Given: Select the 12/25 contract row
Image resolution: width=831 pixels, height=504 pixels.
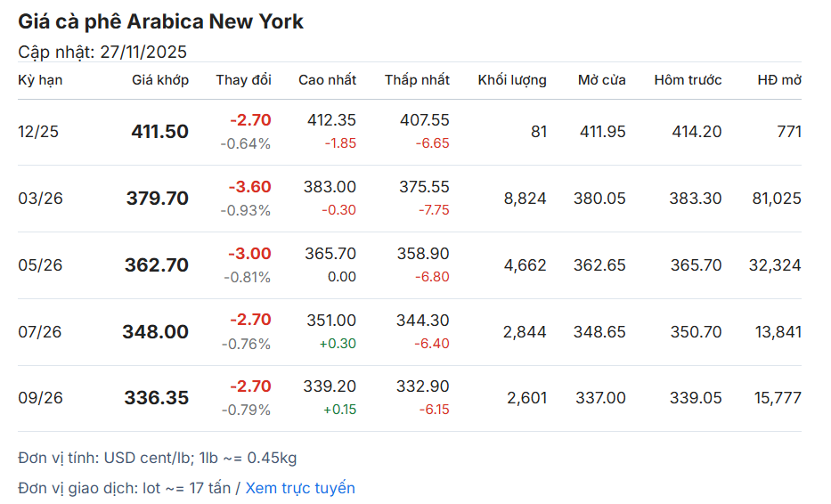Looking at the screenshot, I should [x=38, y=132].
